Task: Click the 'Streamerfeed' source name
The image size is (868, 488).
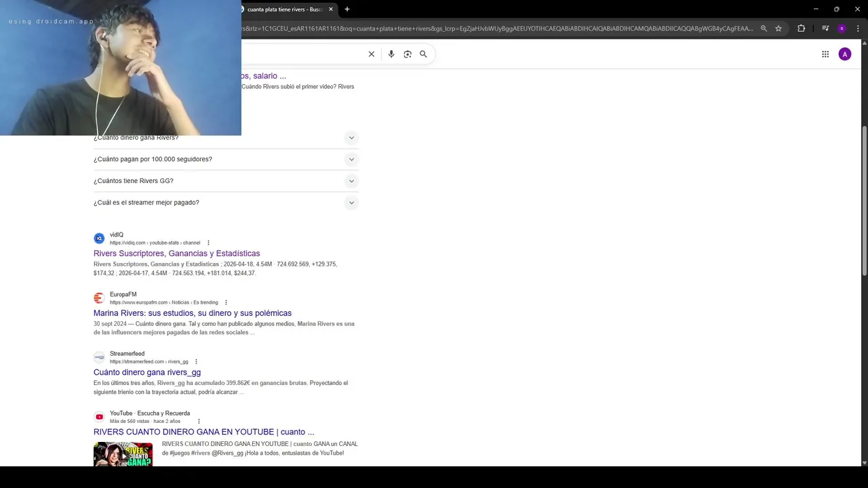Action: pos(127,354)
